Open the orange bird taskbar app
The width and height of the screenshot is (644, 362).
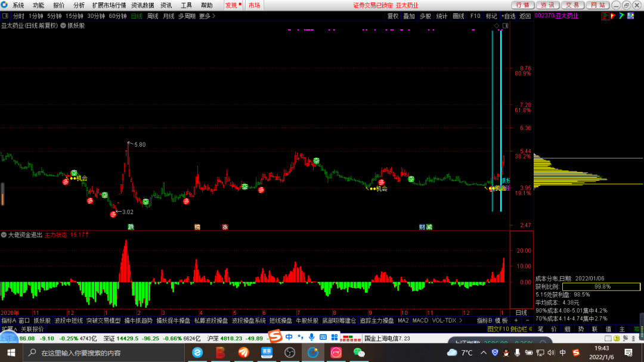(x=243, y=352)
